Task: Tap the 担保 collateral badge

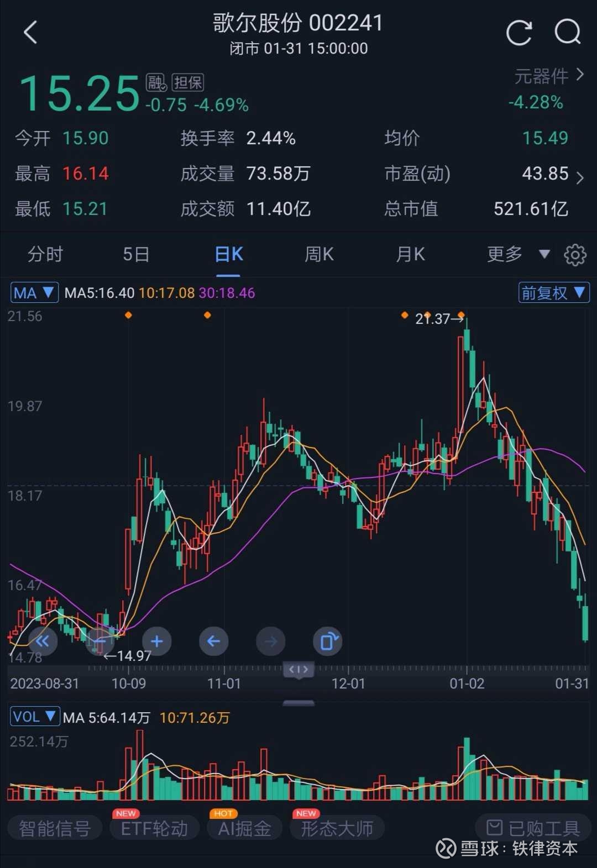Action: click(x=187, y=83)
